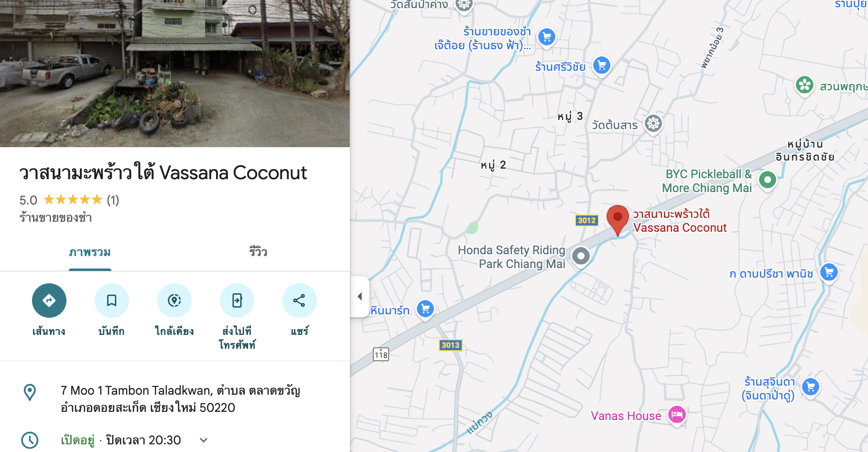Viewport: 868px width, 452px height.
Task: Click the address 7 Moo 1 Taladkwan
Action: click(x=181, y=399)
